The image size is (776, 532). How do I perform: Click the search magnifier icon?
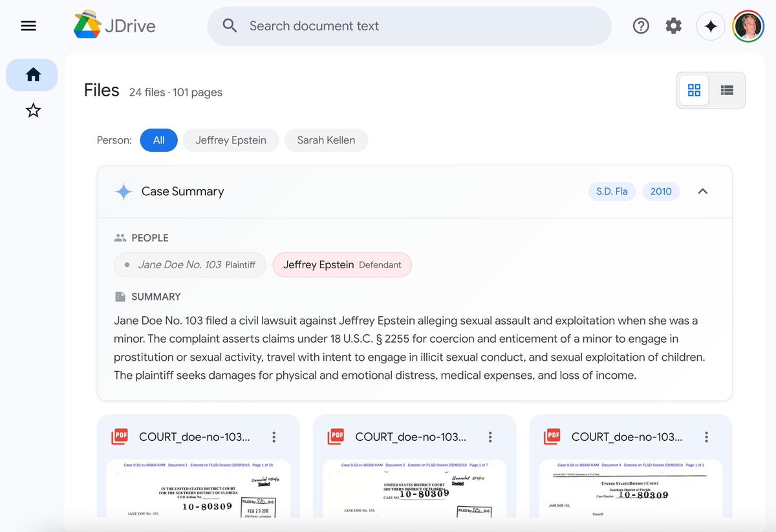click(x=230, y=26)
